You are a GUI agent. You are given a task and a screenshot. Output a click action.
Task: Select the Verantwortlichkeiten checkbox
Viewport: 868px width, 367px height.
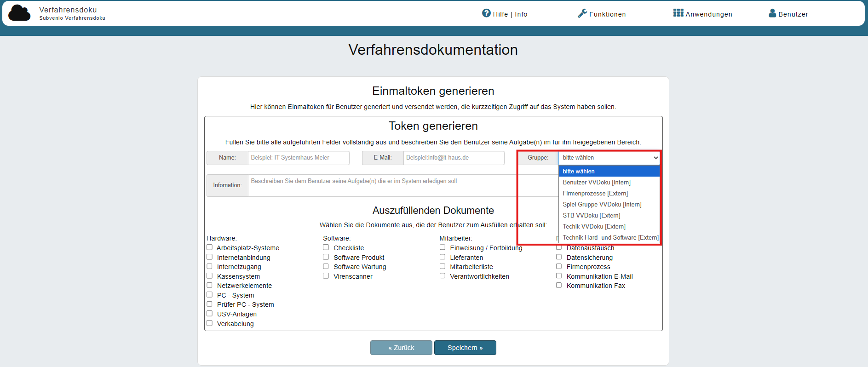point(443,276)
